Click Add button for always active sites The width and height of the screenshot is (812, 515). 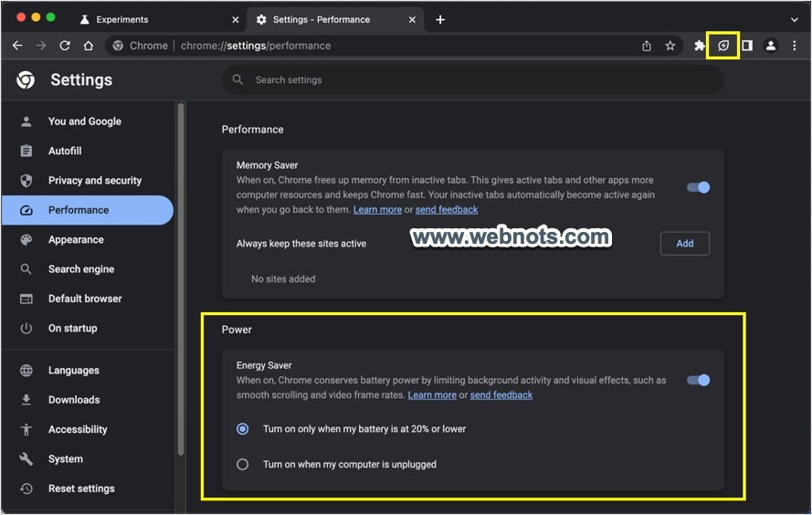pyautogui.click(x=684, y=243)
